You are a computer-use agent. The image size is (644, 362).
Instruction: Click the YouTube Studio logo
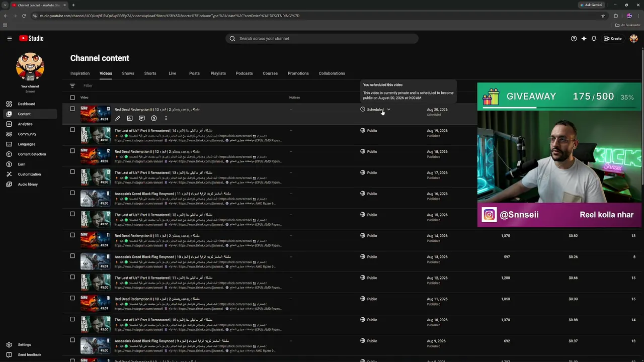point(31,38)
